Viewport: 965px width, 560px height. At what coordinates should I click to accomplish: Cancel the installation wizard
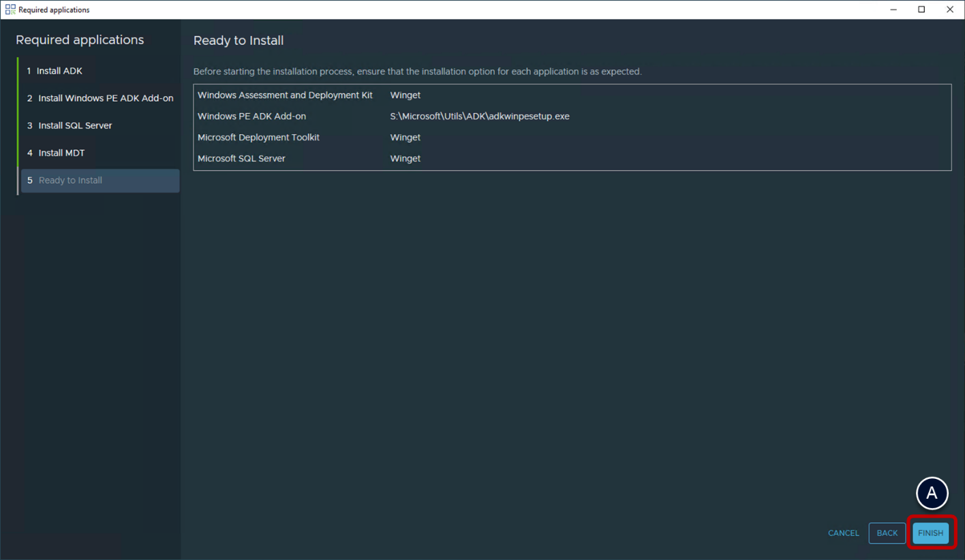point(843,533)
